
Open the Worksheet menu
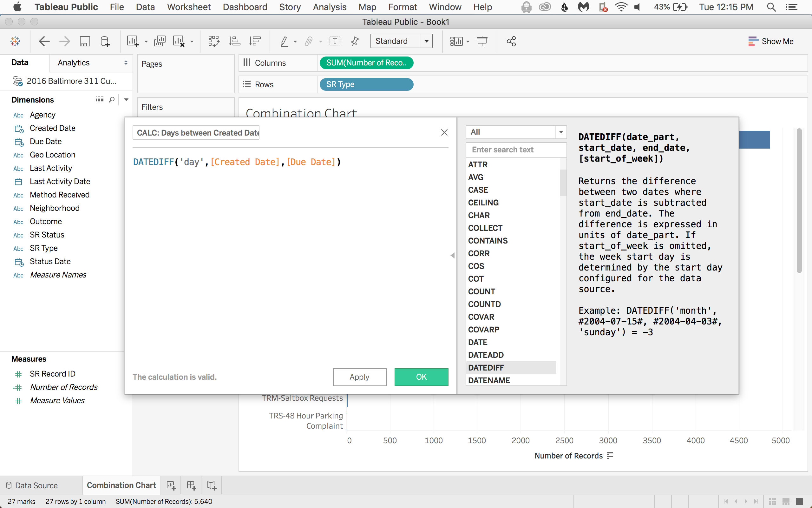pyautogui.click(x=189, y=7)
